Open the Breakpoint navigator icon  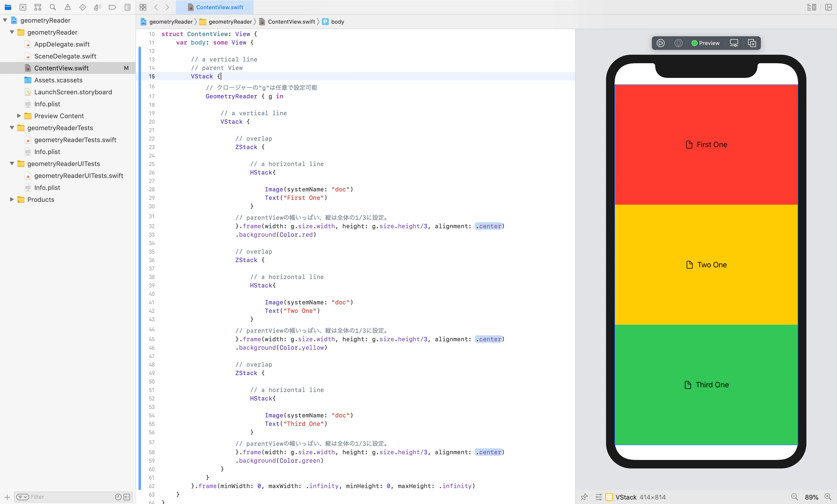(112, 7)
